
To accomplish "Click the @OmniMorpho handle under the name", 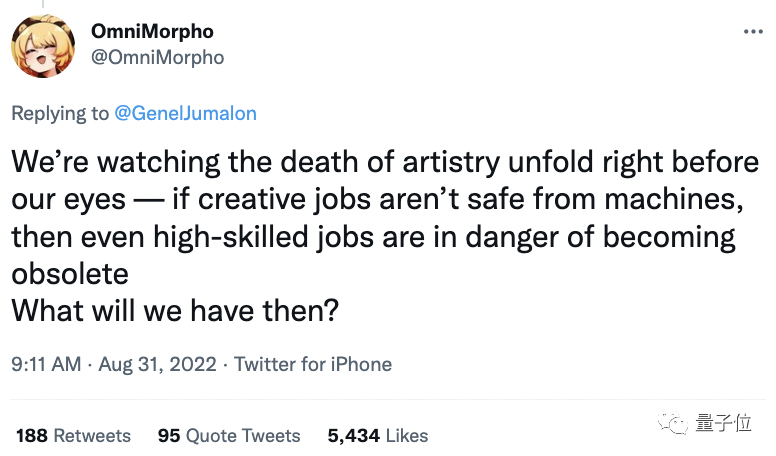I will pyautogui.click(x=157, y=57).
